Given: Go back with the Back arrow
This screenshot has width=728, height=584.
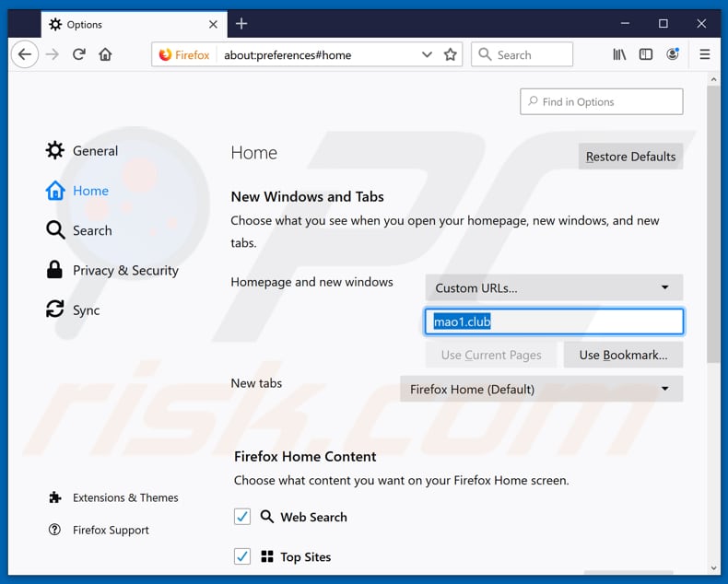Looking at the screenshot, I should (25, 54).
